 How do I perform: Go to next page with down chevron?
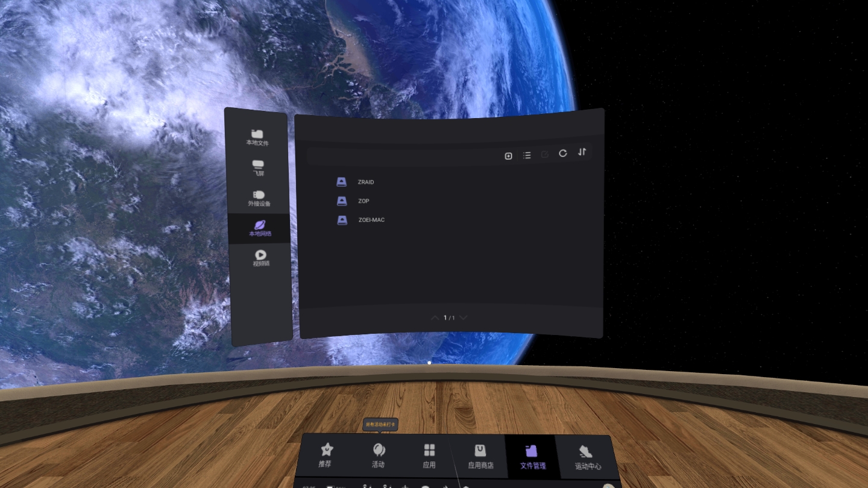tap(463, 318)
